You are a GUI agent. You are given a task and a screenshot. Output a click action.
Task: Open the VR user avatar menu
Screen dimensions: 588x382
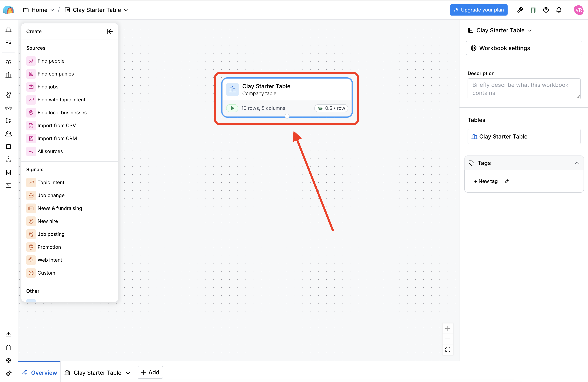coord(579,10)
